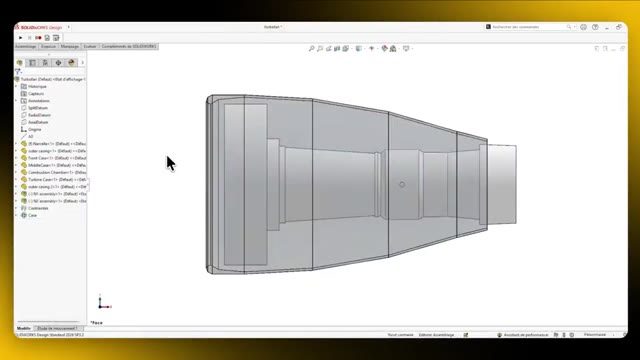Image resolution: width=640 pixels, height=360 pixels.
Task: Click the macro record red button
Action: 38,38
